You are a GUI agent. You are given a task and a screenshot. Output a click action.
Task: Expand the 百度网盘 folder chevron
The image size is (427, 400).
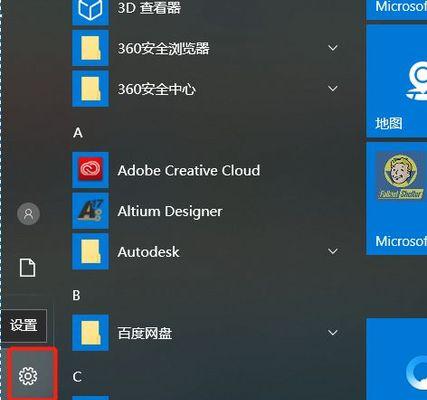333,333
